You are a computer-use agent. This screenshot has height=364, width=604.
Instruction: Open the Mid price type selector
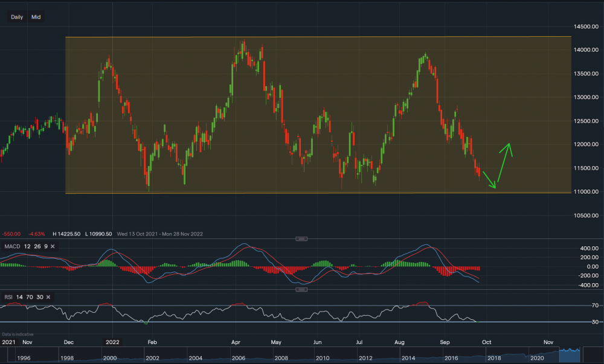(36, 17)
